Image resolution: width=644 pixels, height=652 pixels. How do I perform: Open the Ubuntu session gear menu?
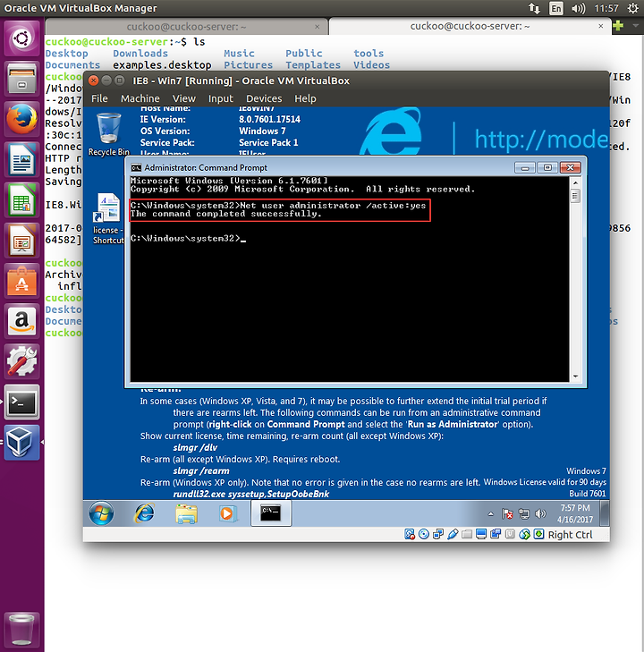[632, 8]
